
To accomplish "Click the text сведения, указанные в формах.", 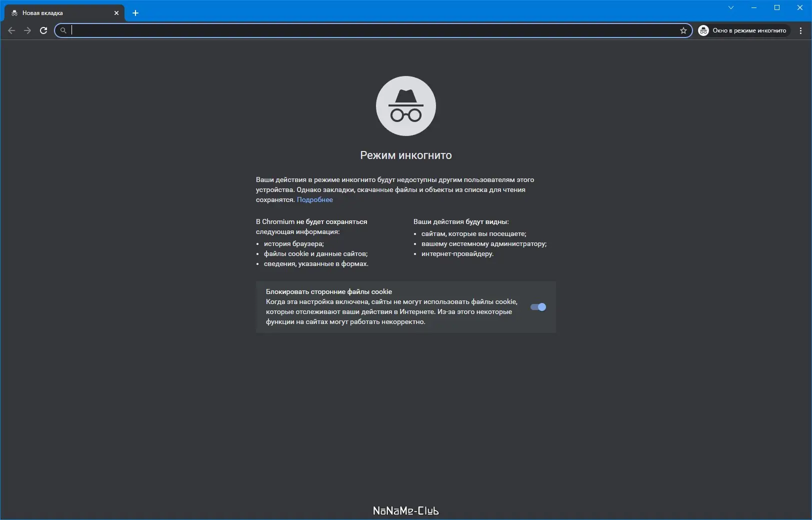I will pyautogui.click(x=316, y=263).
